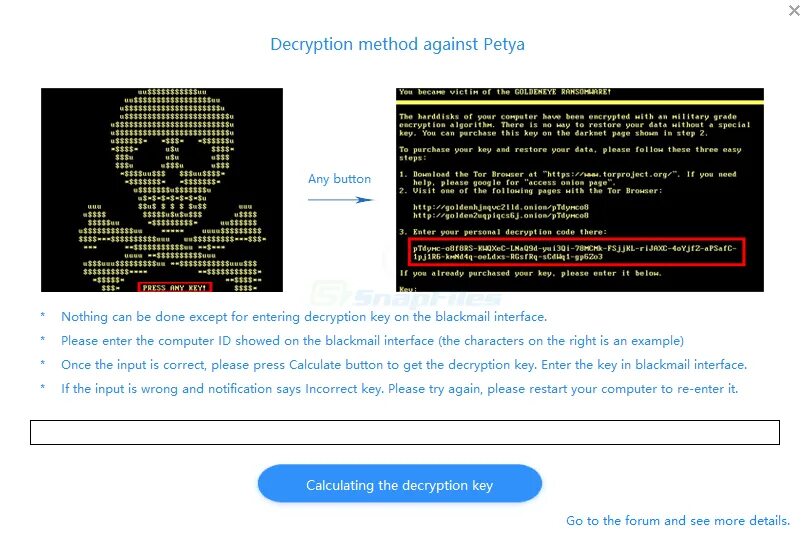
Task: Click the red-outlined personal decryption code
Action: (x=577, y=252)
